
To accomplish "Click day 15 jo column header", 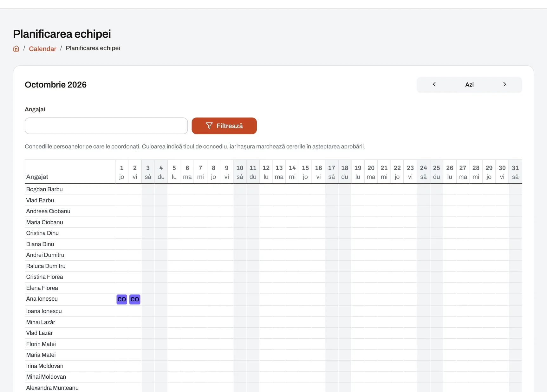I will coord(305,172).
